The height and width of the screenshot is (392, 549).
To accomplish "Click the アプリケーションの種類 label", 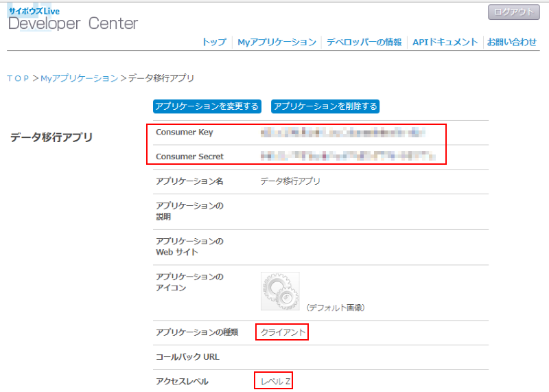I will click(x=197, y=332).
